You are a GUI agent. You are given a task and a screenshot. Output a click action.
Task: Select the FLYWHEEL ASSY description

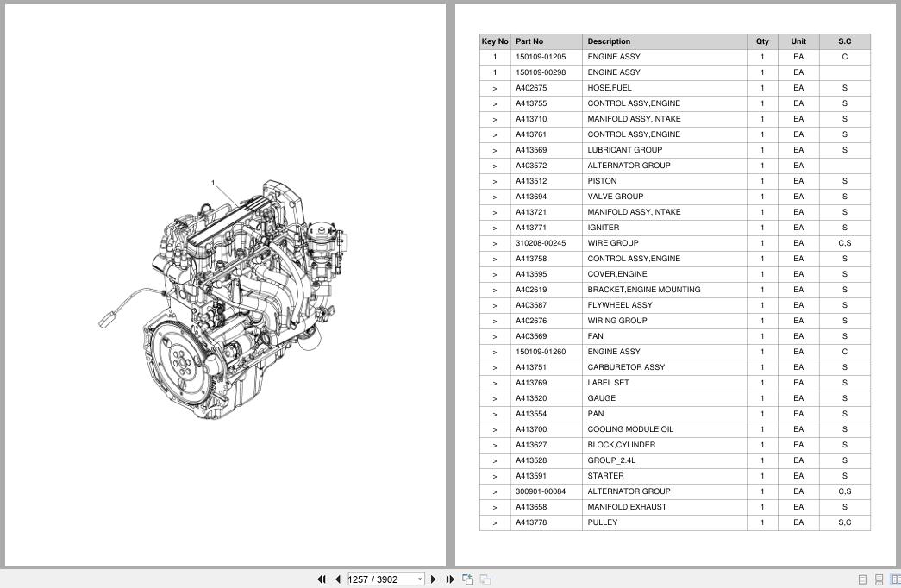619,305
